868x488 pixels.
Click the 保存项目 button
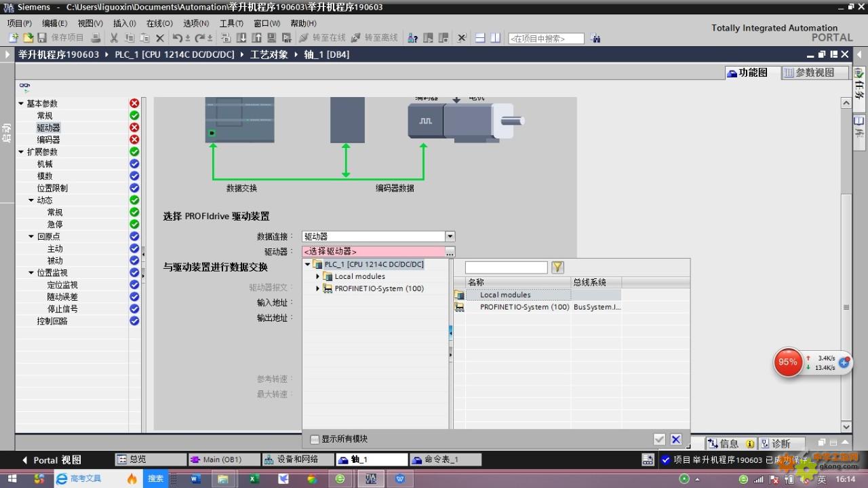click(61, 38)
